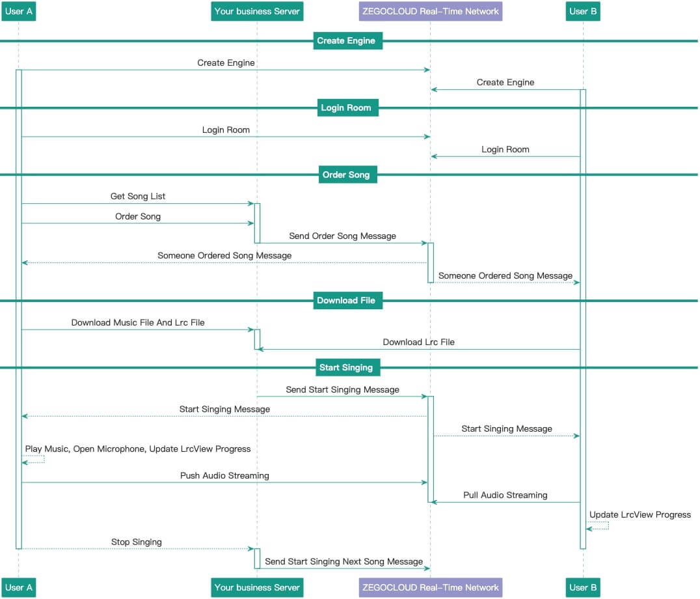This screenshot has width=700, height=599.
Task: Select the top "Your business Server" box
Action: click(257, 11)
